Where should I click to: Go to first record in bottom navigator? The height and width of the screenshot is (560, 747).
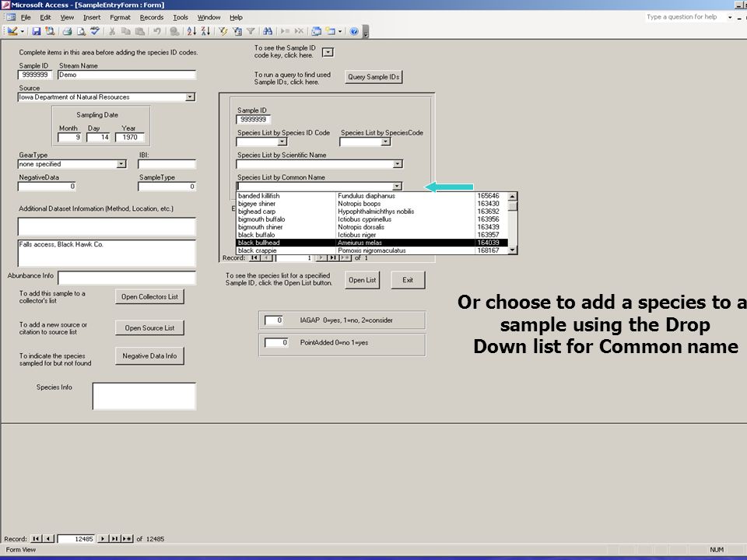[35, 538]
